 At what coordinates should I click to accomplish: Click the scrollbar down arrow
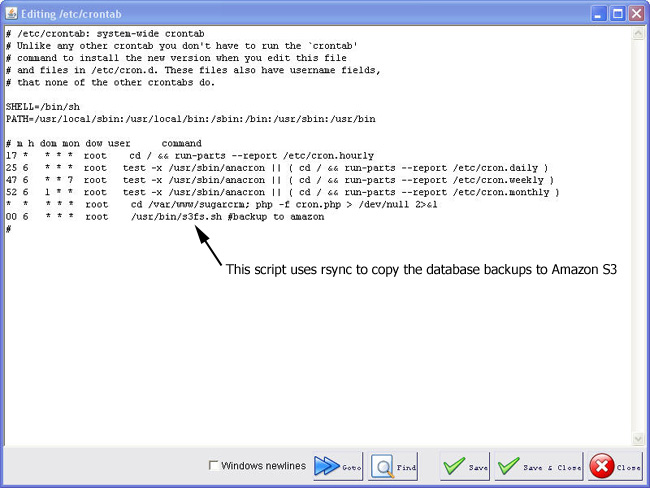pyautogui.click(x=638, y=438)
